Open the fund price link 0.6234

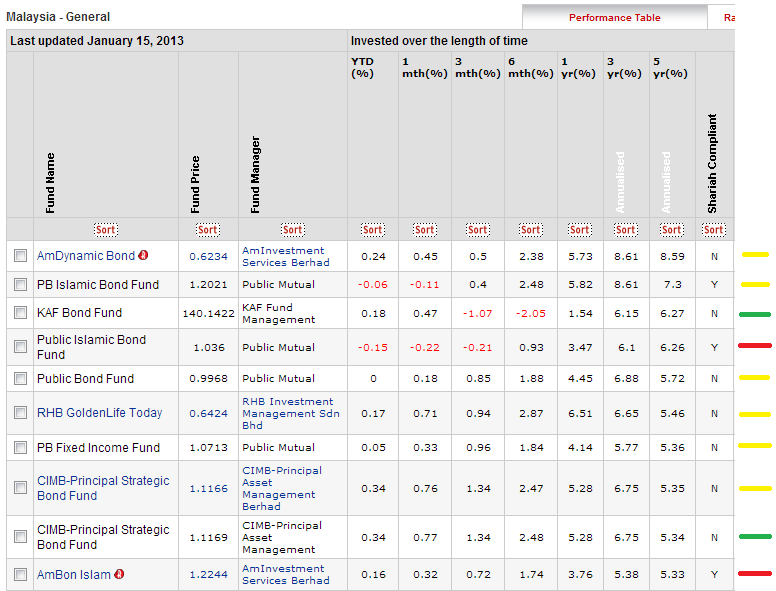pos(208,256)
